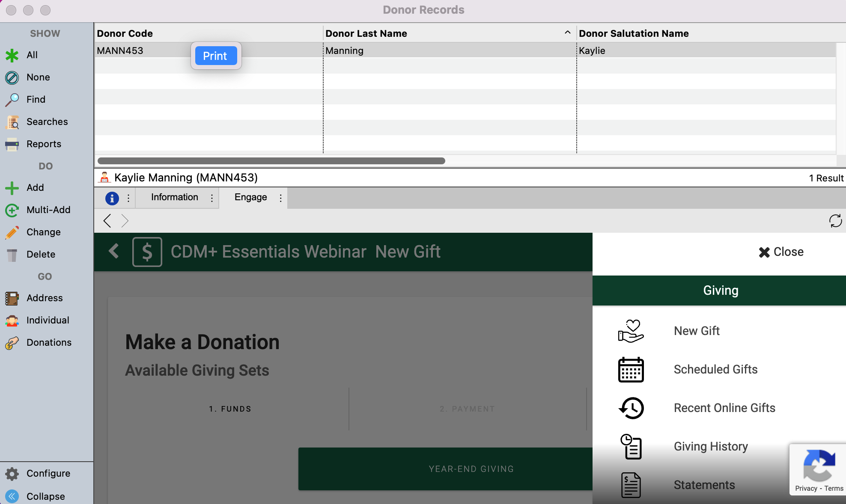Open Find with magnifying glass icon
This screenshot has height=504, width=846.
click(x=12, y=100)
